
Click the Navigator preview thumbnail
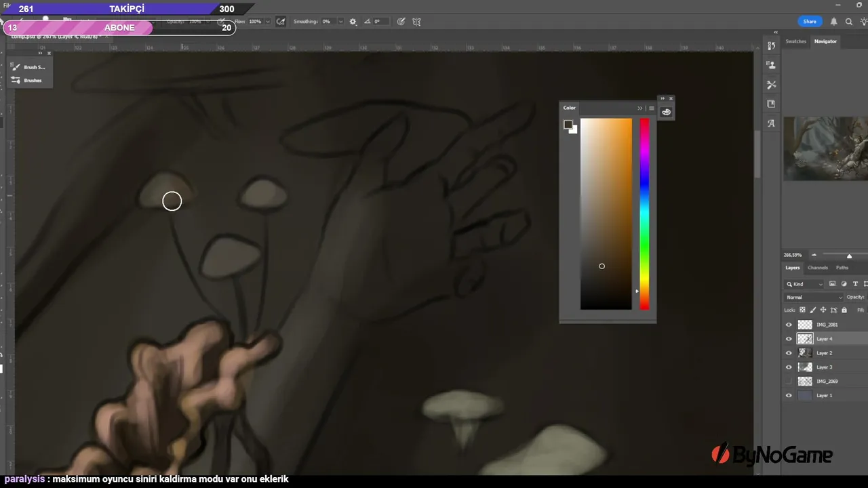(x=825, y=148)
